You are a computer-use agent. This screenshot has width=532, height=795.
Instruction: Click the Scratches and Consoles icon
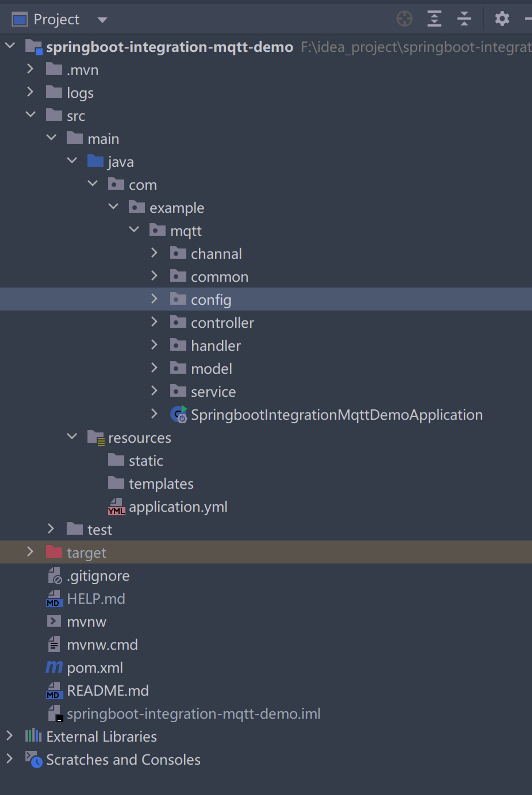pos(34,759)
